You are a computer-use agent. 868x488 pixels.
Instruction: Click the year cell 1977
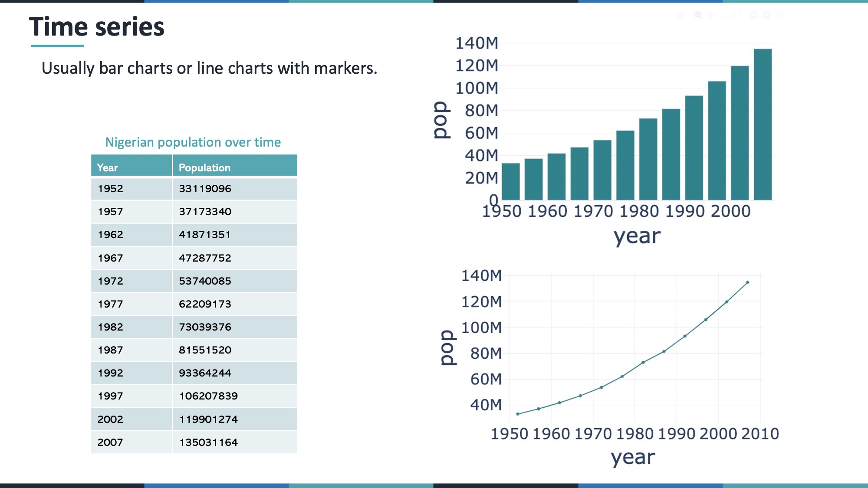(111, 304)
